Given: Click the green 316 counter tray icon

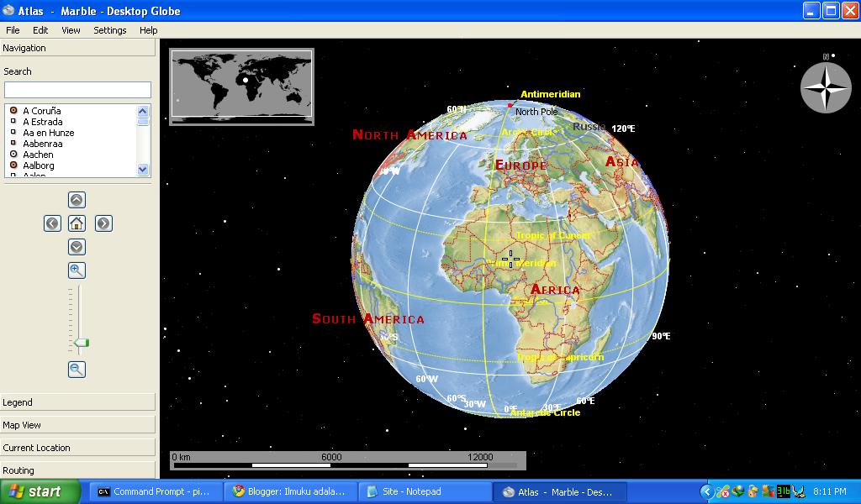Looking at the screenshot, I should click(783, 492).
